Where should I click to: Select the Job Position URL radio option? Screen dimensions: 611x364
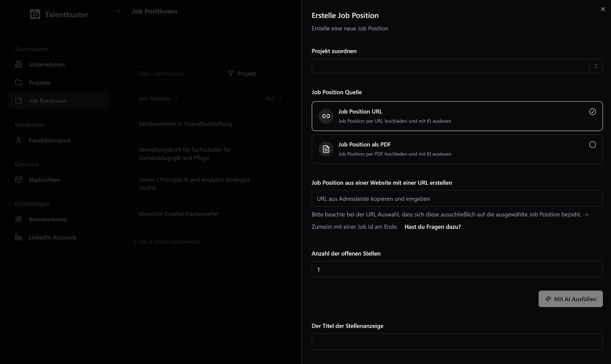tap(592, 112)
